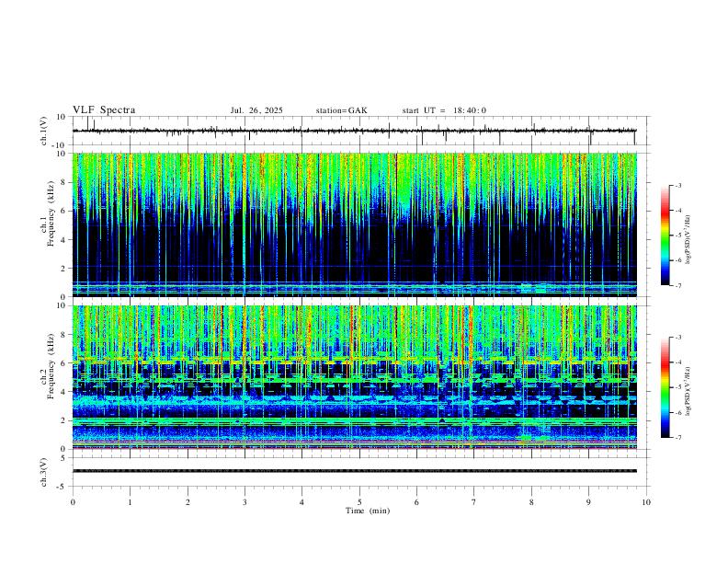Click the 'Time (min)' axis label
This screenshot has width=728, height=563.
pyautogui.click(x=368, y=511)
